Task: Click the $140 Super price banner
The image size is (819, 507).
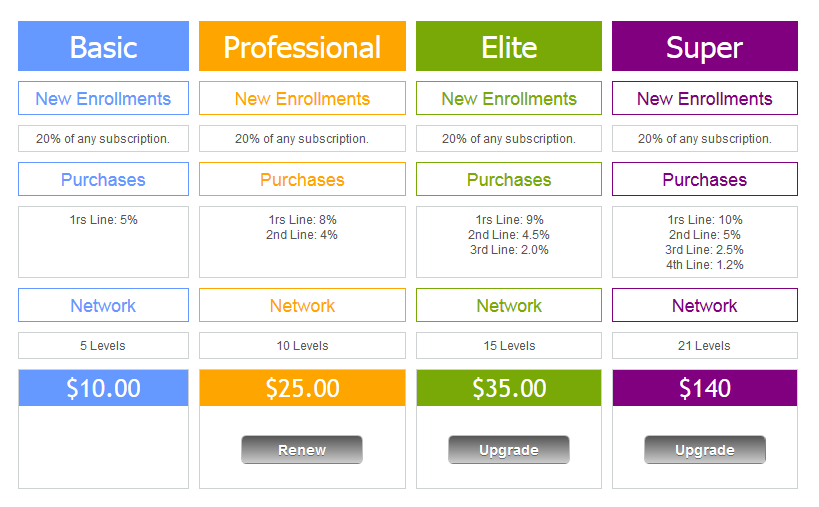Action: point(704,388)
